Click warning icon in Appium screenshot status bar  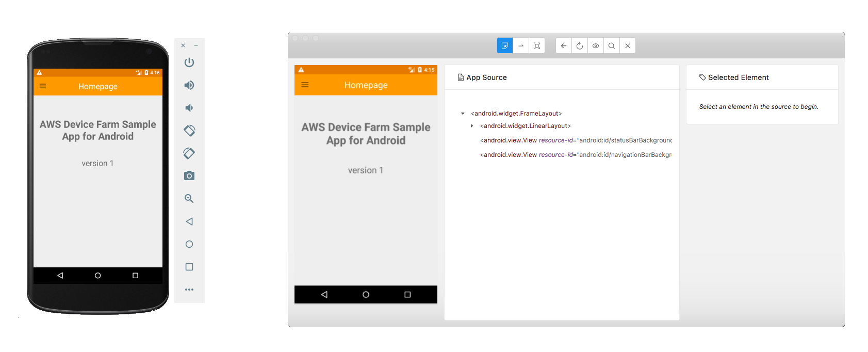click(301, 70)
